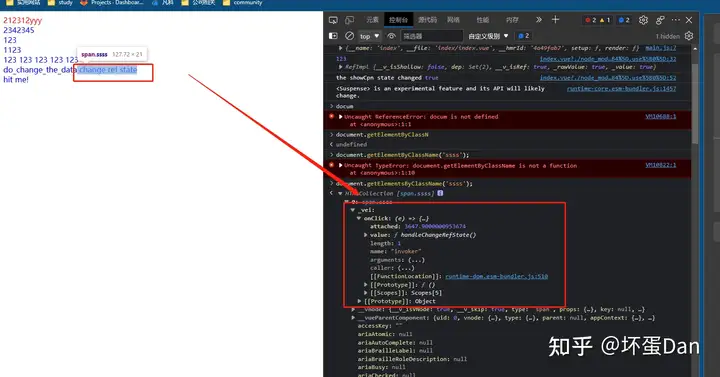The width and height of the screenshot is (720, 377).
Task: Open index.vue source link ending :52
Action: (608, 78)
